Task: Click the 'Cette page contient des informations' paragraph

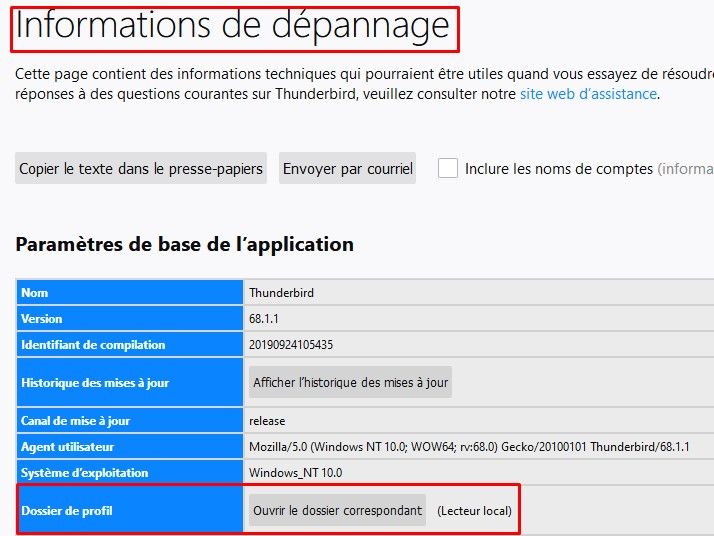Action: [364, 84]
